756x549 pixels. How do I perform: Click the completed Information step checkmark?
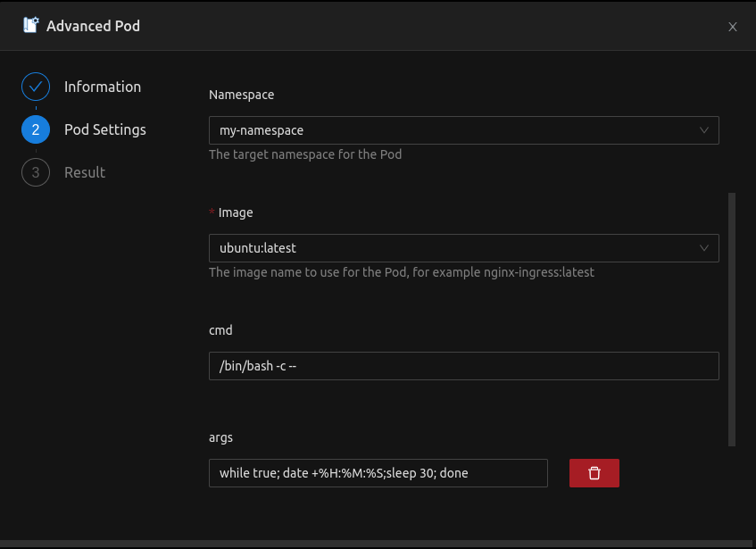coord(36,87)
